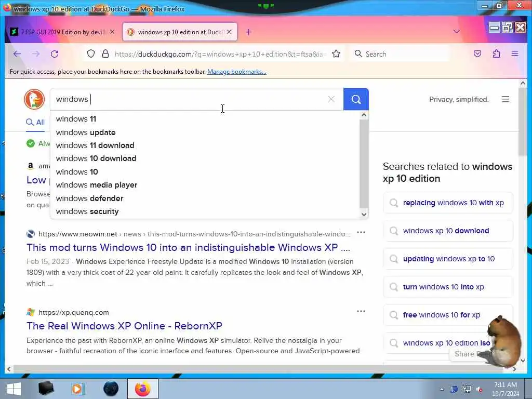The height and width of the screenshot is (399, 532).
Task: Open the neowin.net Windows XP mod result
Action: point(188,247)
